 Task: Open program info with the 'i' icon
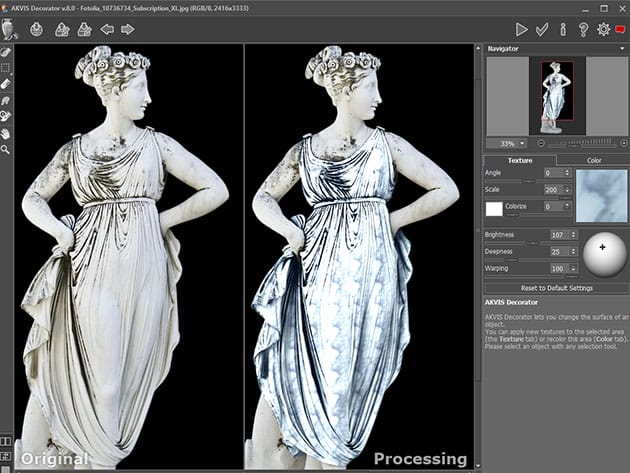pyautogui.click(x=562, y=29)
